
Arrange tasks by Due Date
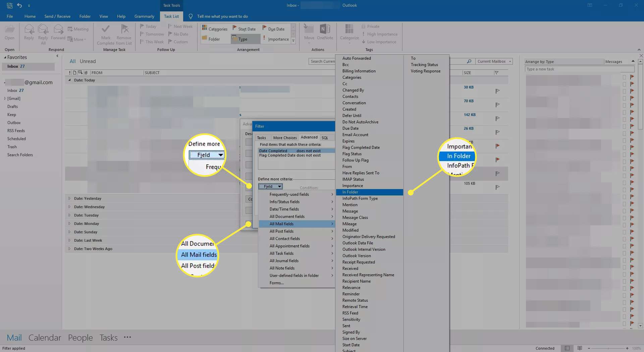(x=273, y=29)
